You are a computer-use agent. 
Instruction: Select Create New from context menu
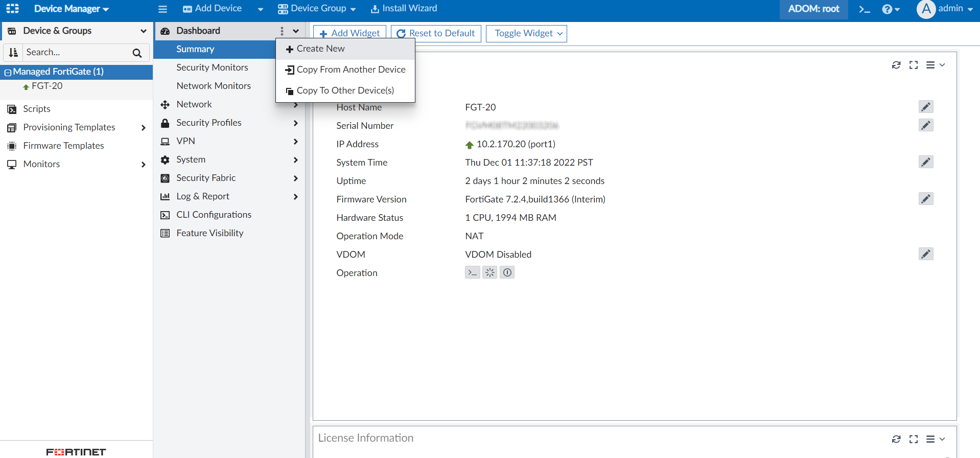[320, 49]
